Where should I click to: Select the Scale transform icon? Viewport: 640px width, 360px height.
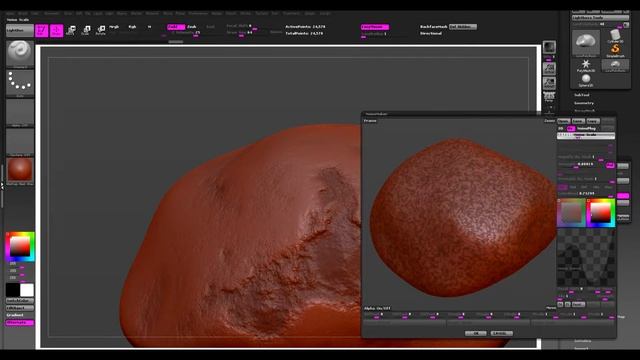[86, 30]
